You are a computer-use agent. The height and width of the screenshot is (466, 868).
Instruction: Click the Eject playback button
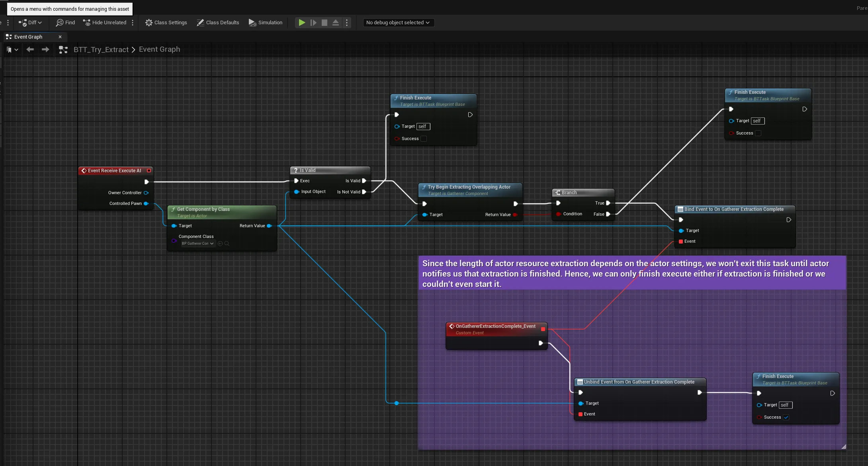(336, 23)
